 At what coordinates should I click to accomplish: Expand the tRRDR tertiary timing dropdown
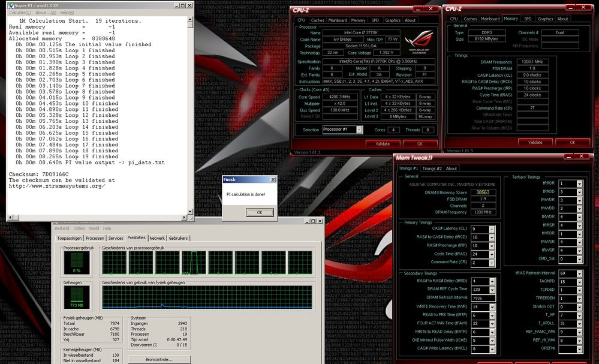(580, 183)
